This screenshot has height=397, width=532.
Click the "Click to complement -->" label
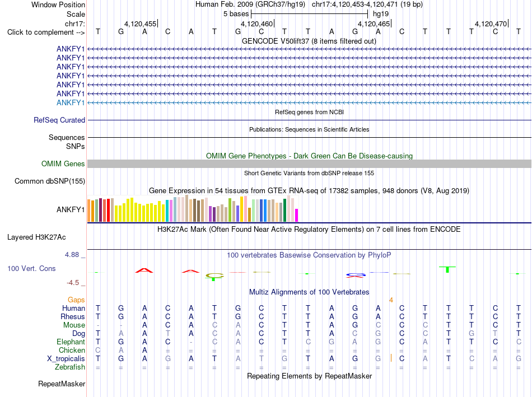tap(46, 32)
